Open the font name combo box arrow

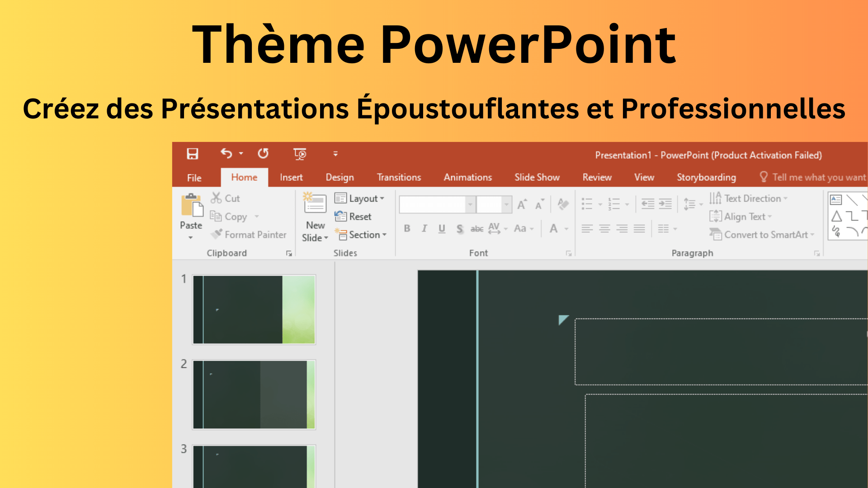(x=470, y=205)
